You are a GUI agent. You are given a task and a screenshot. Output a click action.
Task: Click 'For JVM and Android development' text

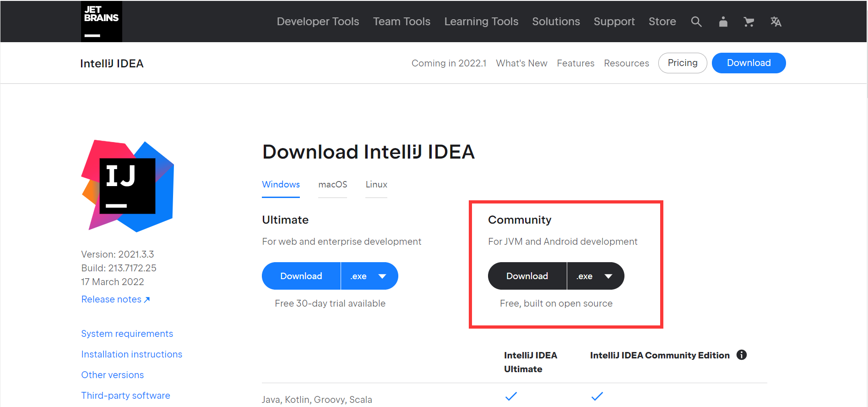(x=563, y=242)
